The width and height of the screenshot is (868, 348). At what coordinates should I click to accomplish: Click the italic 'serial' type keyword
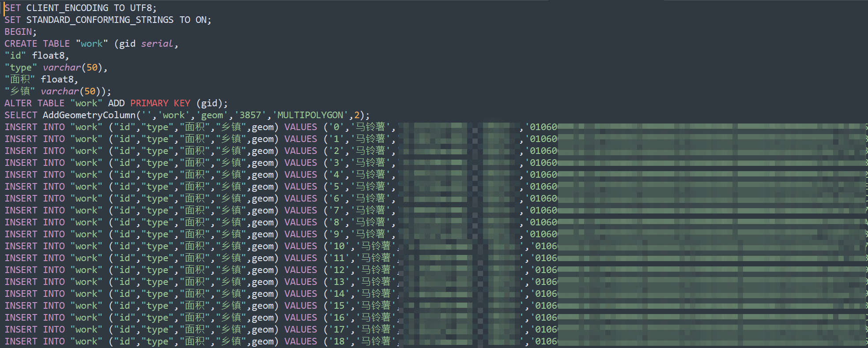(x=157, y=44)
